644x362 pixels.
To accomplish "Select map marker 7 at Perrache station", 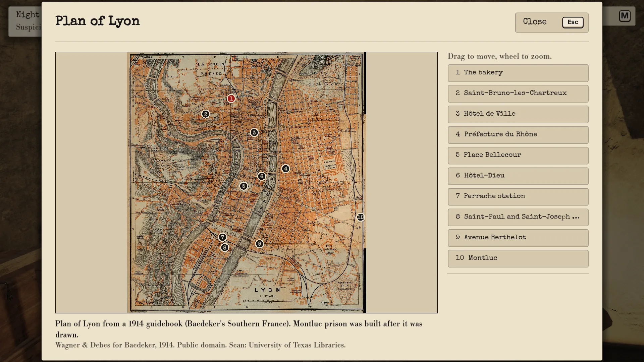I will pos(222,237).
